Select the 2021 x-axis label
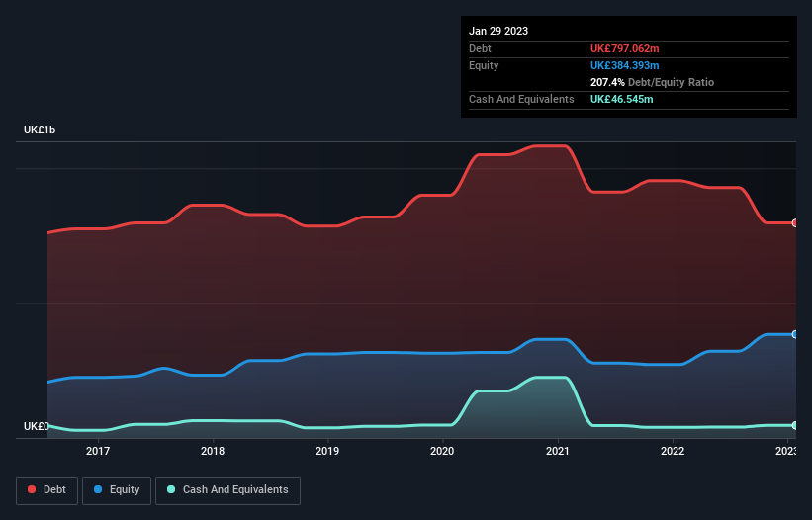The width and height of the screenshot is (812, 520). click(558, 451)
